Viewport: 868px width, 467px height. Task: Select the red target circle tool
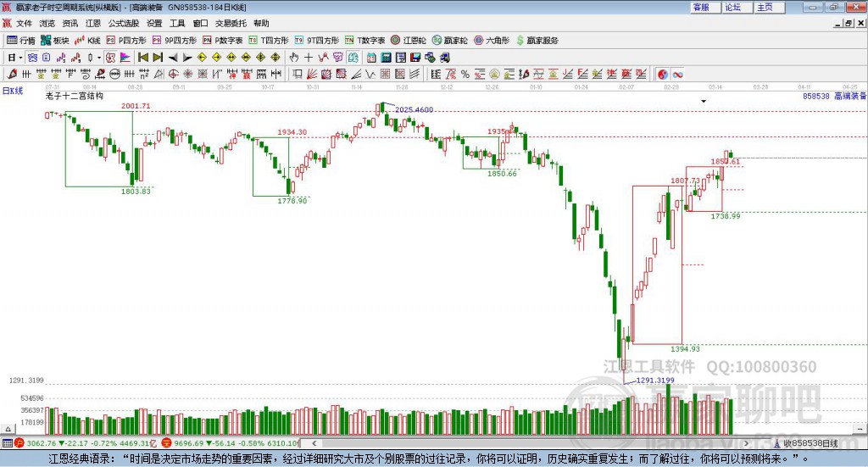[173, 74]
